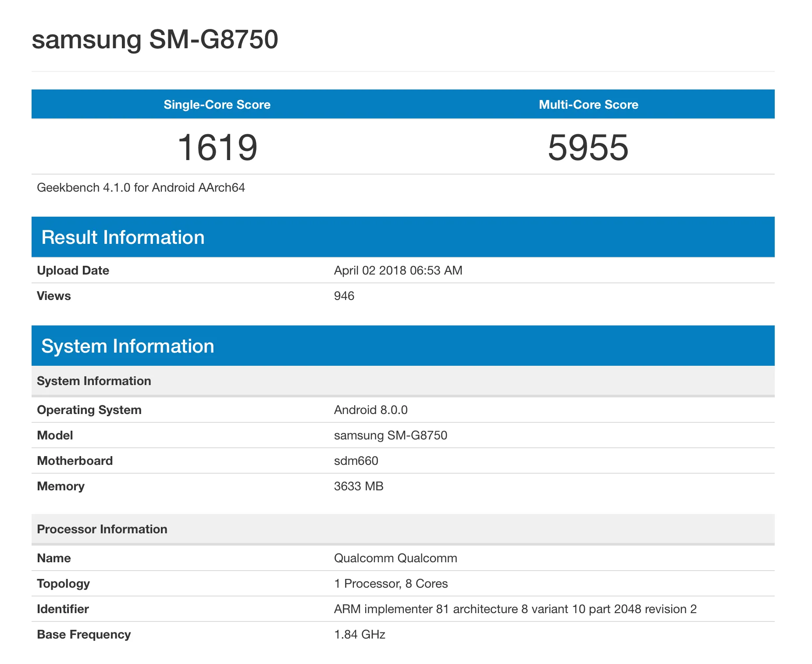This screenshot has height=664, width=812.
Task: Click the Qualcomm Qualcomm value
Action: 395,558
